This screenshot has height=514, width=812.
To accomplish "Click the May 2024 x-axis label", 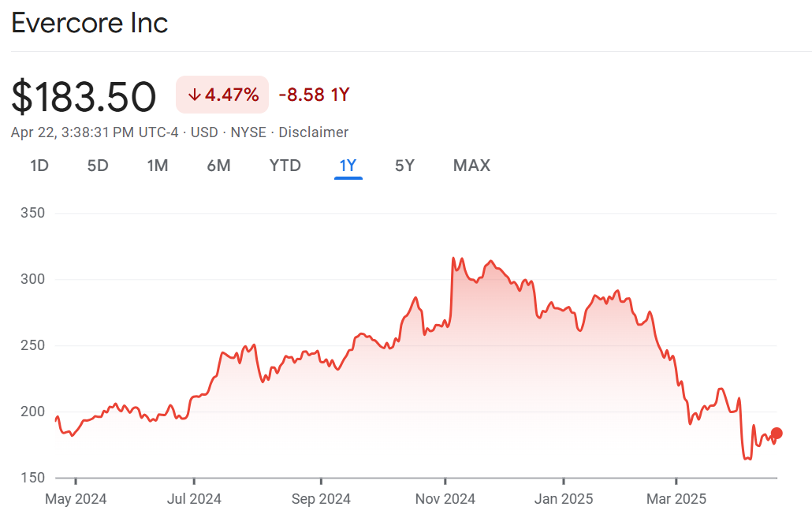I will tap(76, 499).
